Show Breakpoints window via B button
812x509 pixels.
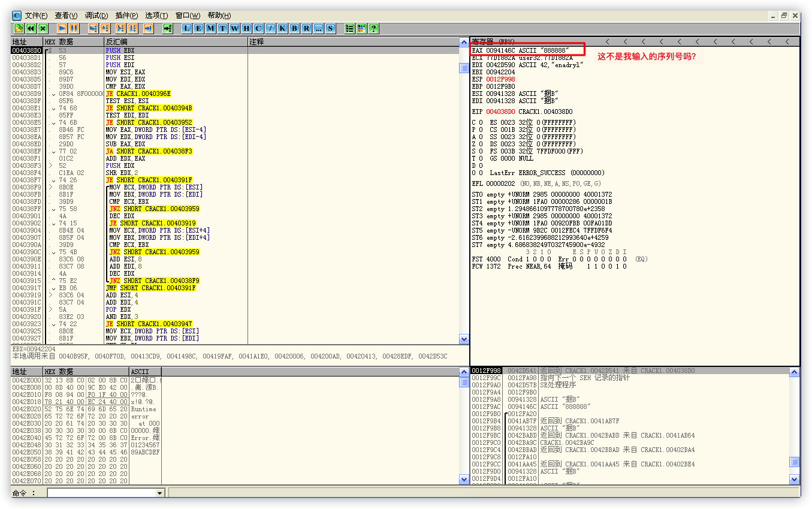pyautogui.click(x=294, y=28)
